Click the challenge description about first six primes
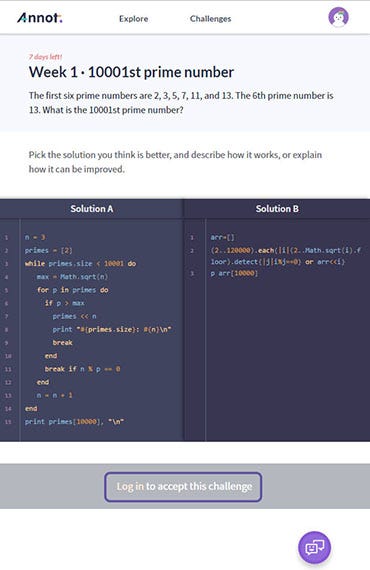The image size is (370, 570). tap(181, 103)
